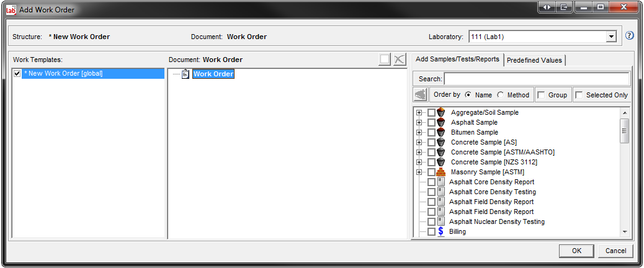The height and width of the screenshot is (268, 644).
Task: Click the Asphalt Core Density Report icon
Action: [x=441, y=182]
